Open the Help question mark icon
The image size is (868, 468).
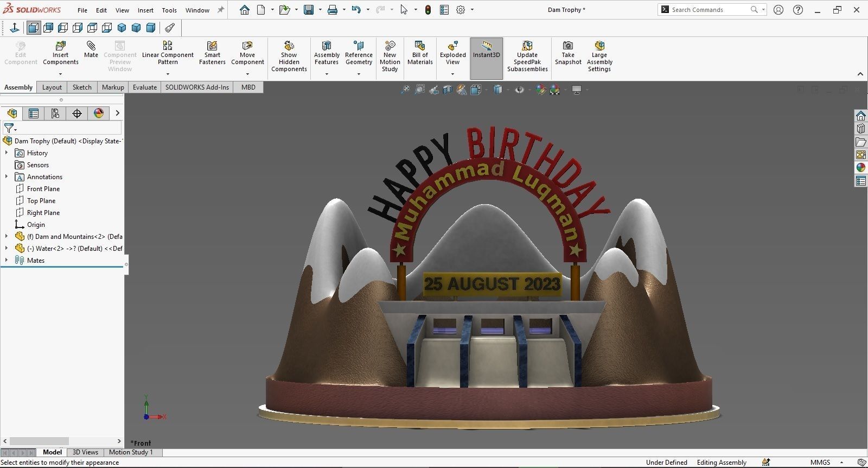point(798,10)
